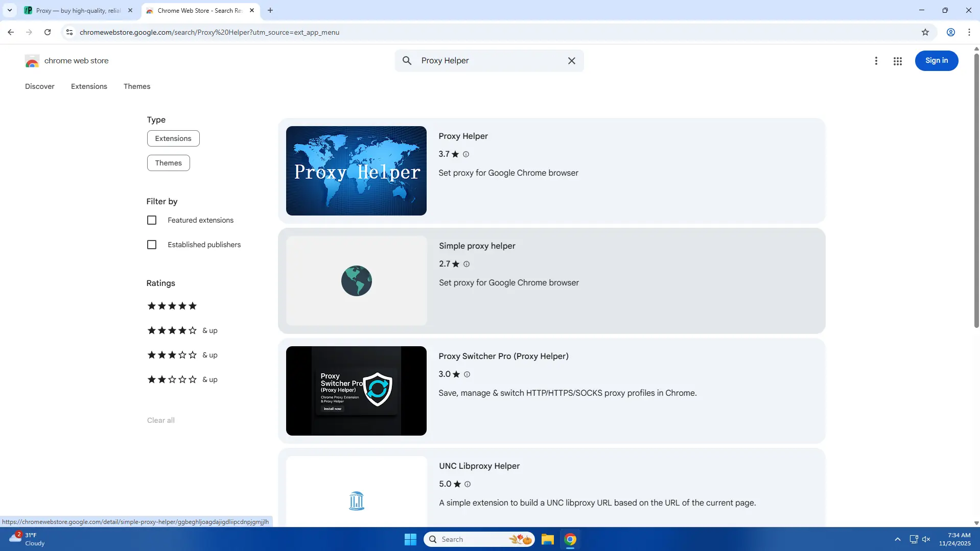This screenshot has width=980, height=551.
Task: Click the page vertical scrollbar thumb
Action: coord(976,190)
